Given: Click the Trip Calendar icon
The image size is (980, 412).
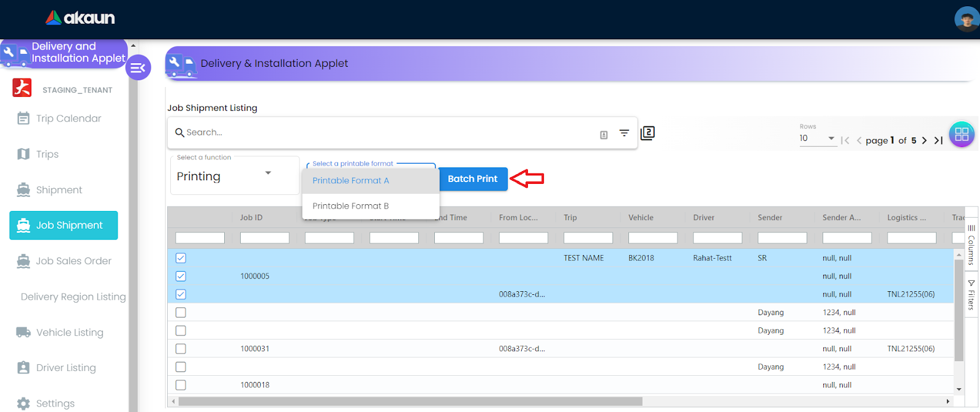Looking at the screenshot, I should click(23, 118).
